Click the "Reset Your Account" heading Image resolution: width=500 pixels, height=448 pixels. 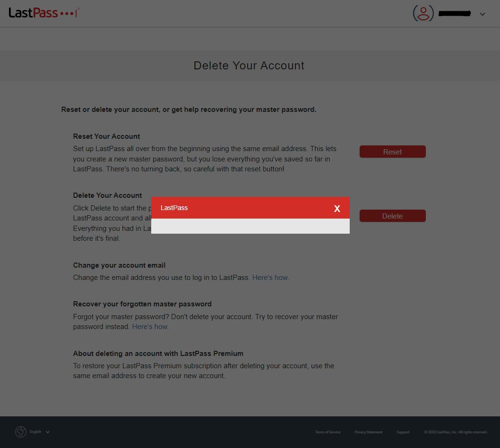106,136
